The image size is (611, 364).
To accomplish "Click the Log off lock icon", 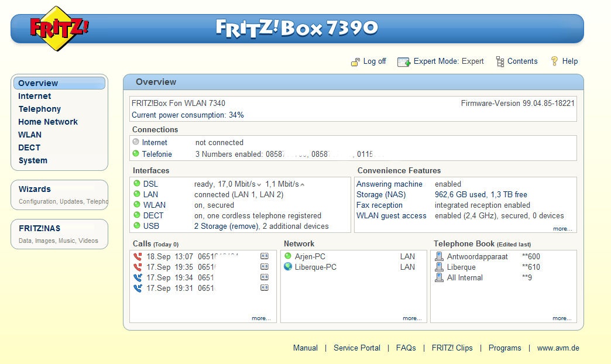I will [x=355, y=61].
